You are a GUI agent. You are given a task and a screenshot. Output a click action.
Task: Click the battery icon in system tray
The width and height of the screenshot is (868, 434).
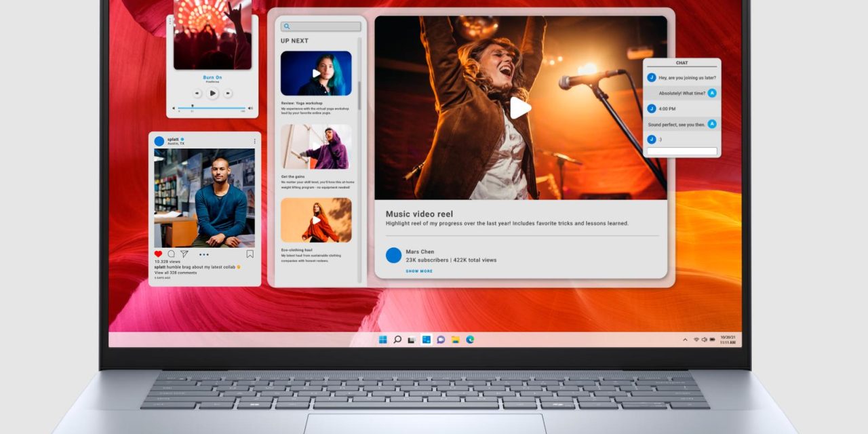click(712, 339)
